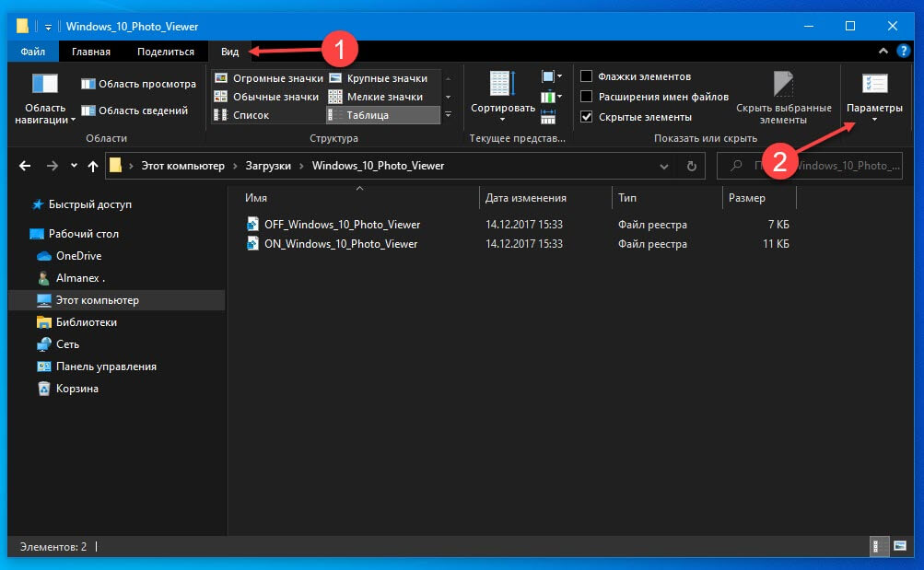This screenshot has height=570, width=924.
Task: Select the Вид ribbon tab
Action: (229, 52)
